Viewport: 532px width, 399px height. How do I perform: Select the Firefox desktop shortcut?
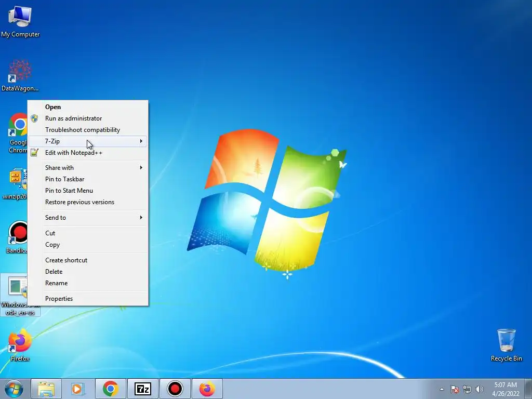point(20,345)
